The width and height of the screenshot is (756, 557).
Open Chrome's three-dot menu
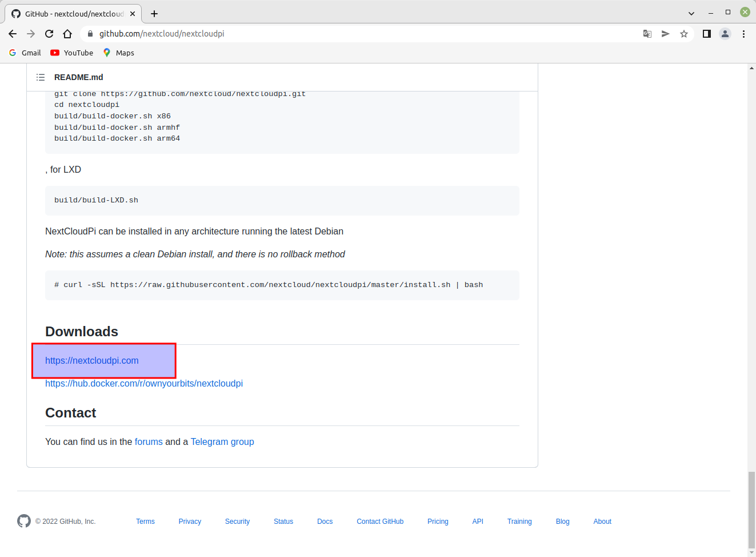743,34
